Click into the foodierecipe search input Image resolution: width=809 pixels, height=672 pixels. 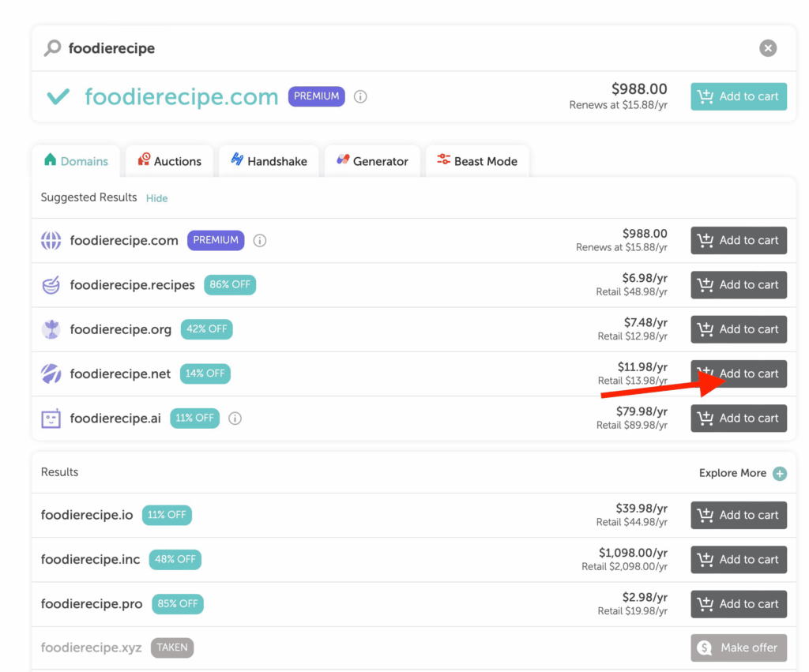(395, 48)
